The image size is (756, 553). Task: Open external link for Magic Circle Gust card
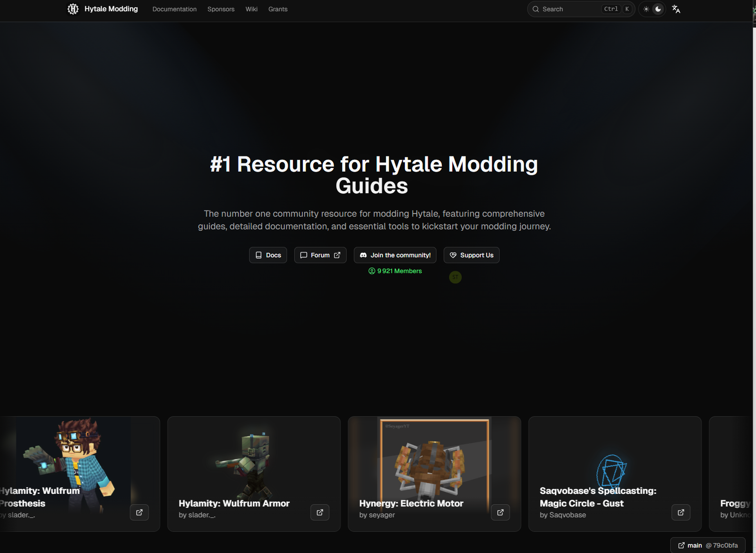point(681,512)
